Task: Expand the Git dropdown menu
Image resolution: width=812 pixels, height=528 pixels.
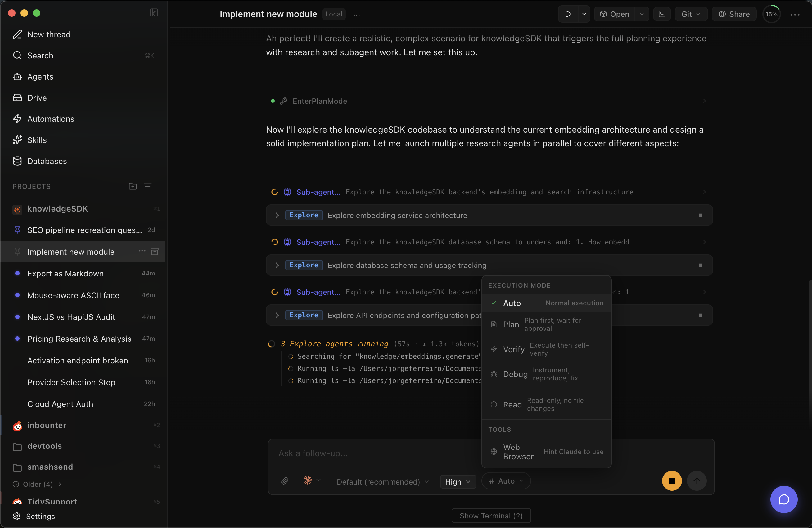Action: tap(691, 14)
